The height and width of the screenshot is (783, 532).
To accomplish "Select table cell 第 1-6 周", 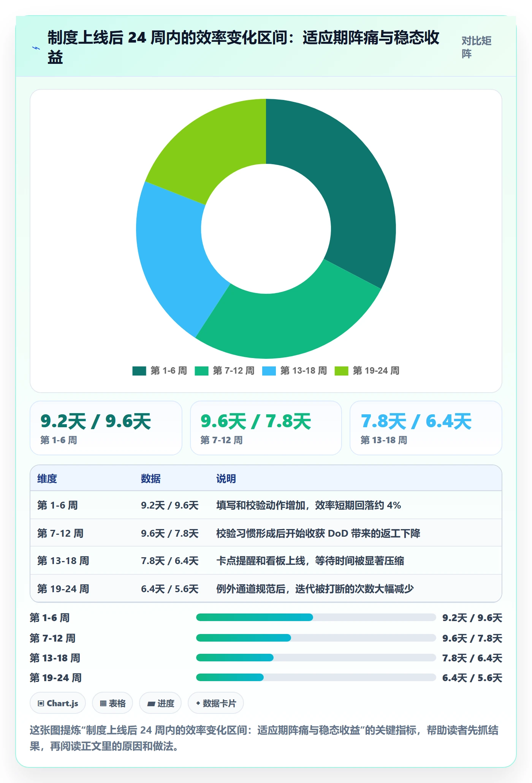I will pos(57,505).
